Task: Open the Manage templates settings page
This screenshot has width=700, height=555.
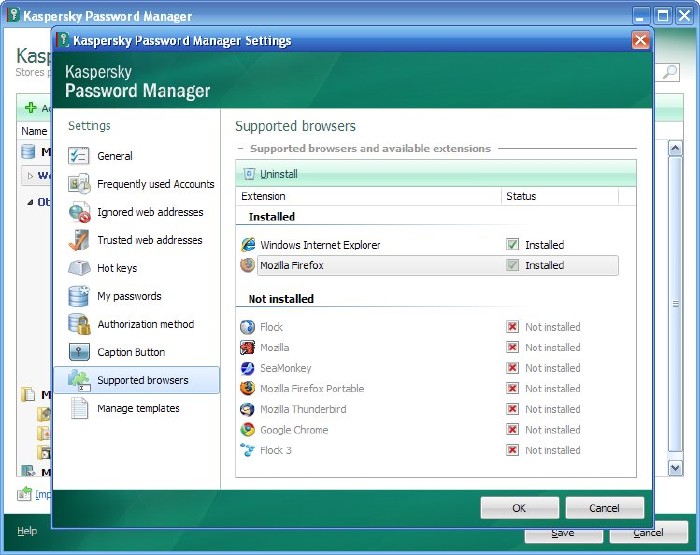Action: 138,408
